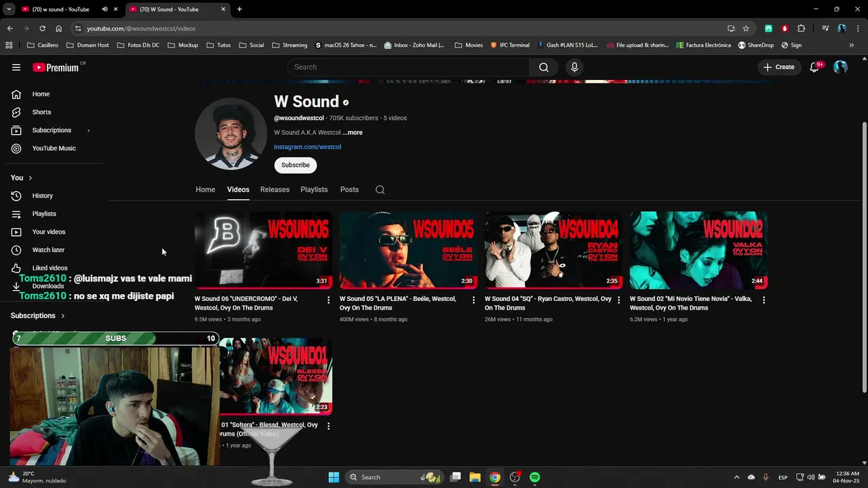Image resolution: width=868 pixels, height=488 pixels.
Task: Switch to the channel Home tab
Action: pyautogui.click(x=205, y=190)
